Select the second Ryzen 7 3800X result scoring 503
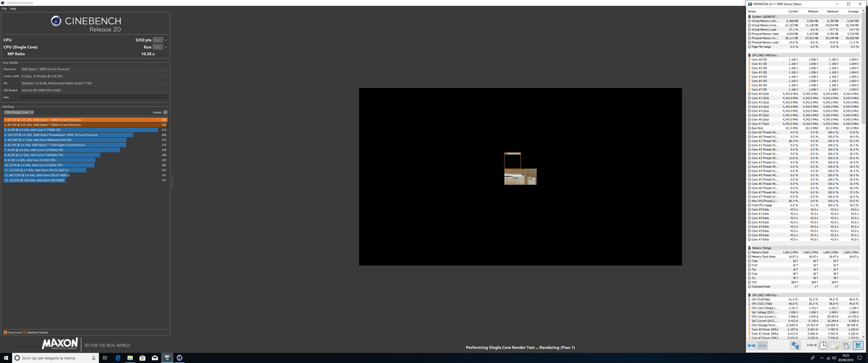868x363 pixels. 85,125
